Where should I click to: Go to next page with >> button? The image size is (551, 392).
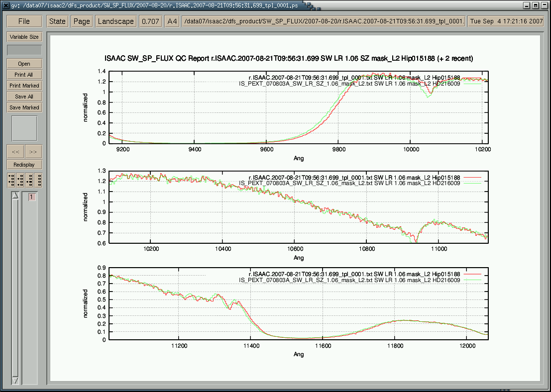click(34, 152)
